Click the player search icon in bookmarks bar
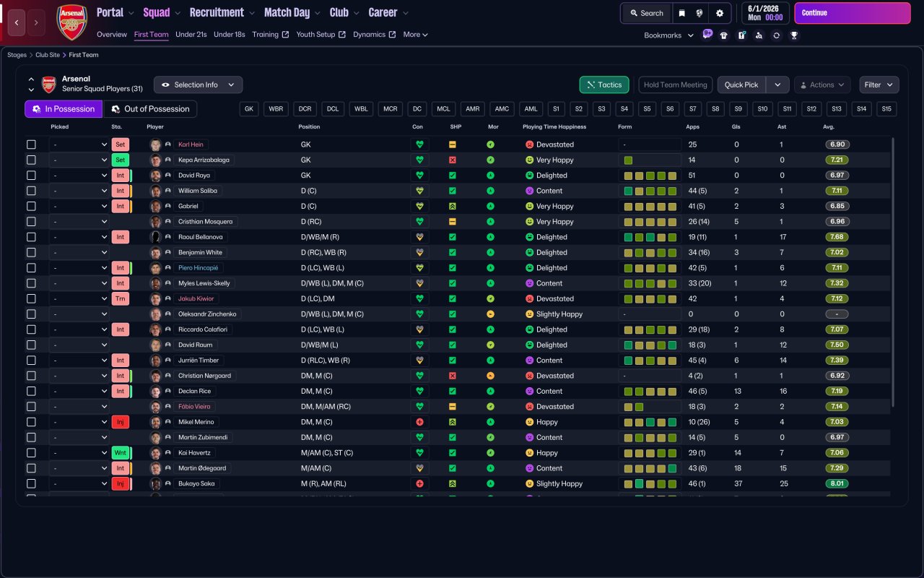This screenshot has width=924, height=578. point(759,35)
